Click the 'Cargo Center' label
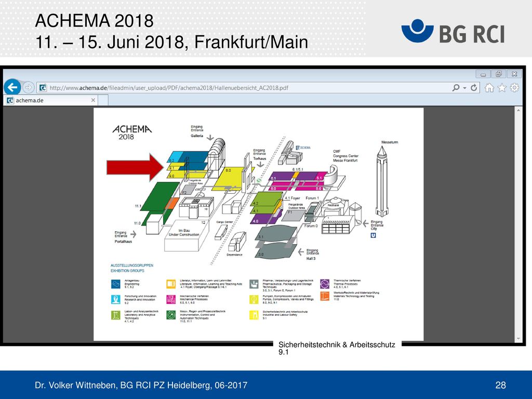 (x=224, y=222)
